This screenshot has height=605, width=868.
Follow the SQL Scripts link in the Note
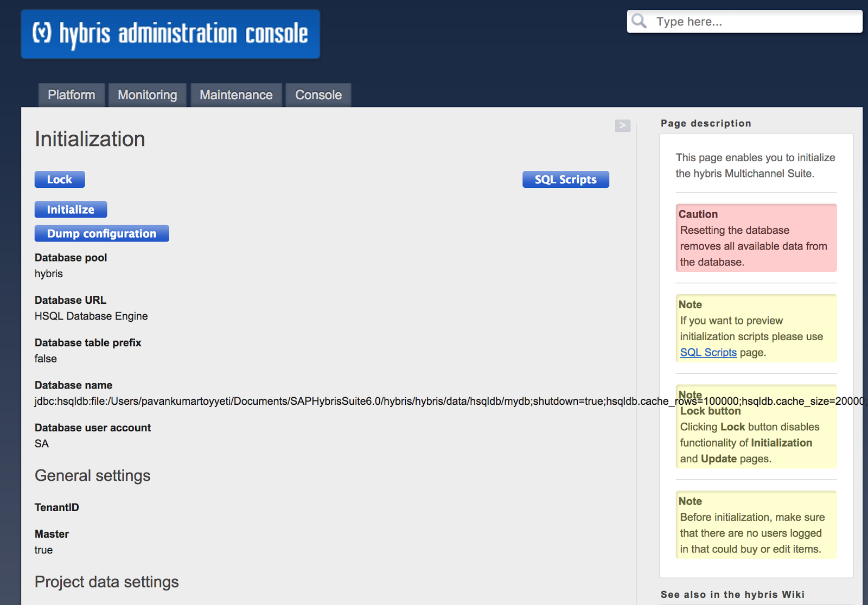[x=708, y=352]
